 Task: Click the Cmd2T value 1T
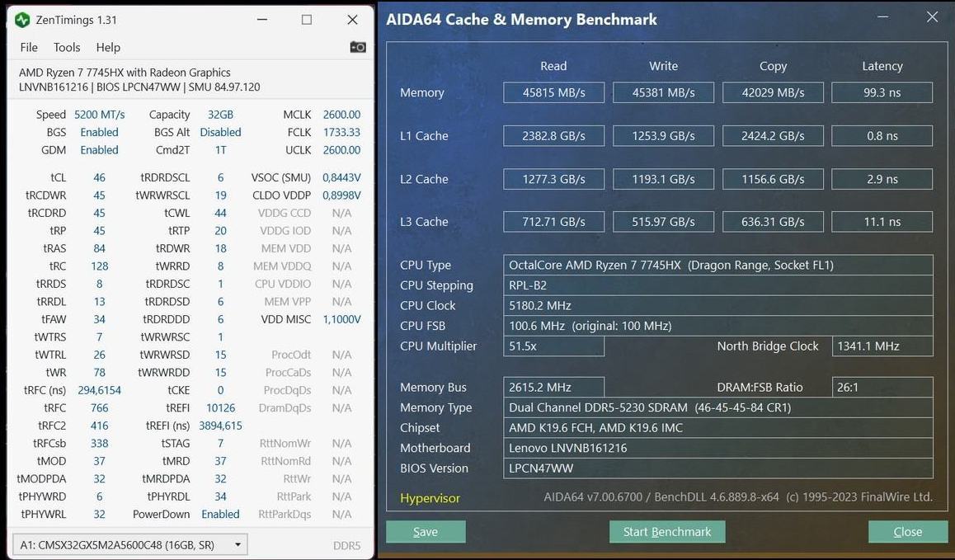[x=220, y=150]
